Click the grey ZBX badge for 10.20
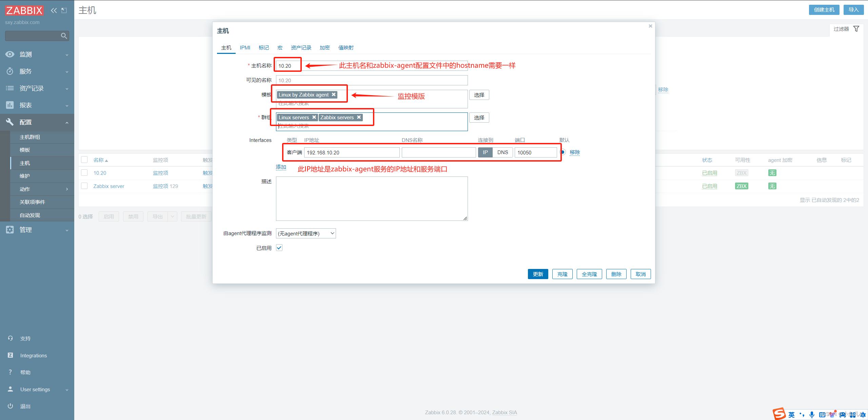 (742, 173)
